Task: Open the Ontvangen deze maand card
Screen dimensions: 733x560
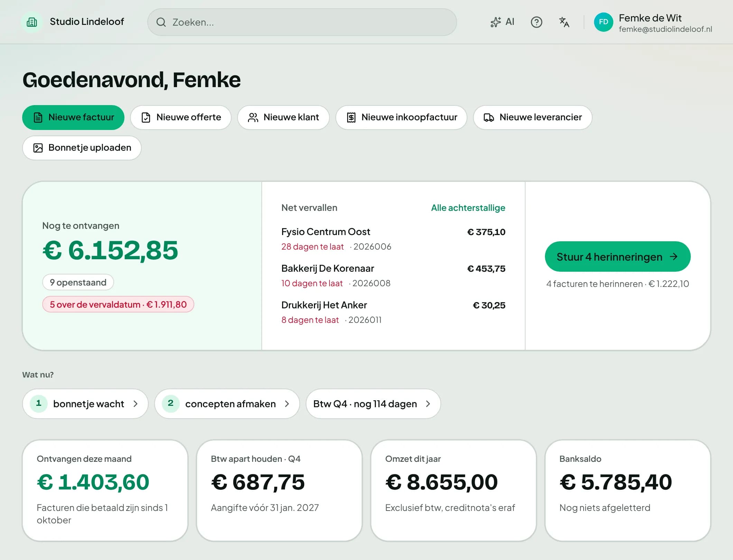Action: 105,491
